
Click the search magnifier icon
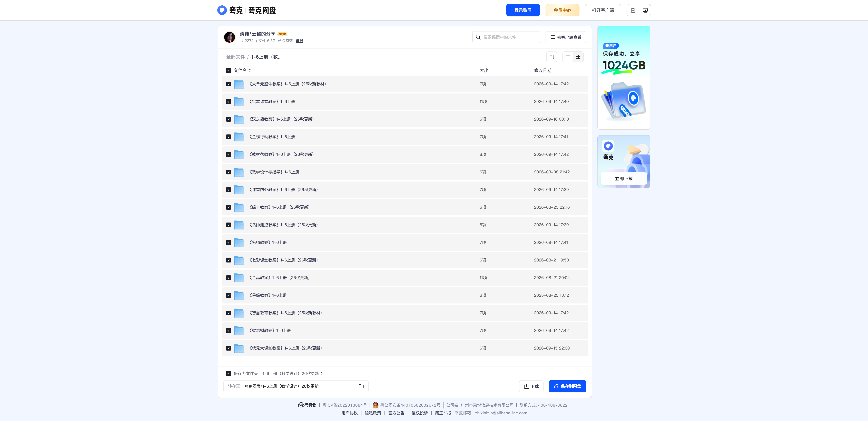pos(478,37)
